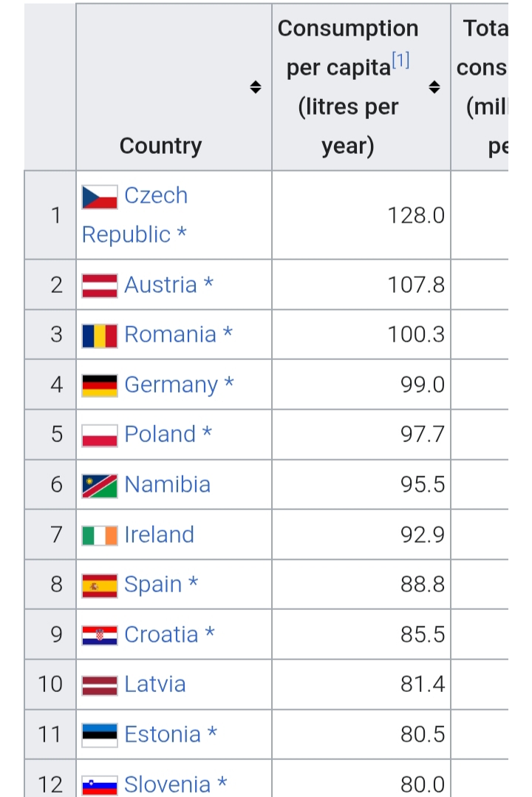Click the Germany flag icon
The width and height of the screenshot is (532, 797).
(100, 385)
